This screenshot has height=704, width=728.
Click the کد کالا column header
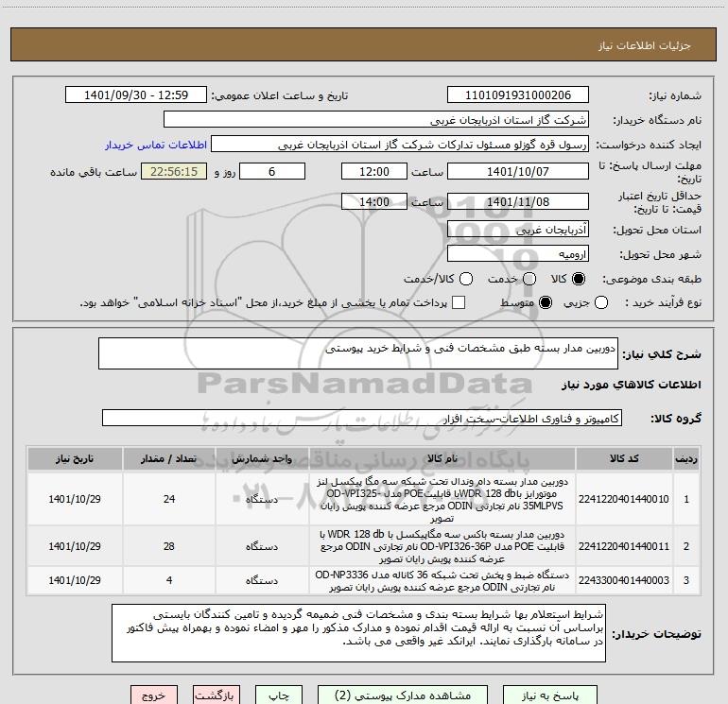[x=624, y=459]
